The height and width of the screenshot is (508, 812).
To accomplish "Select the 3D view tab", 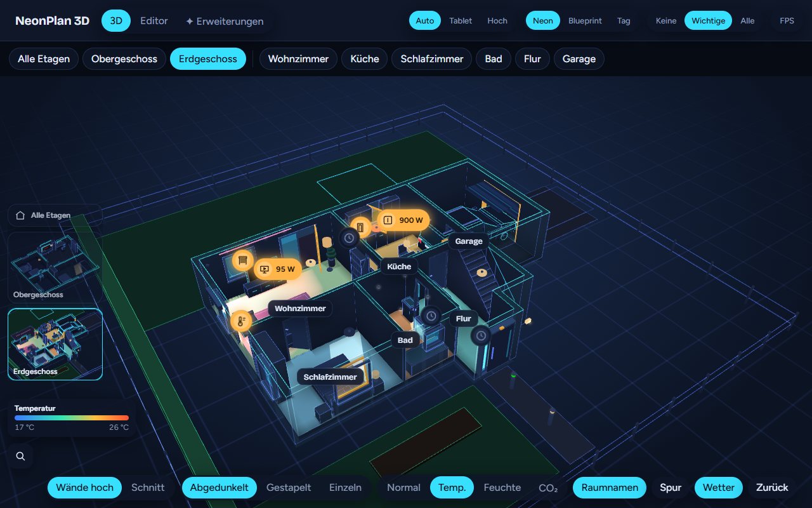I will (116, 21).
